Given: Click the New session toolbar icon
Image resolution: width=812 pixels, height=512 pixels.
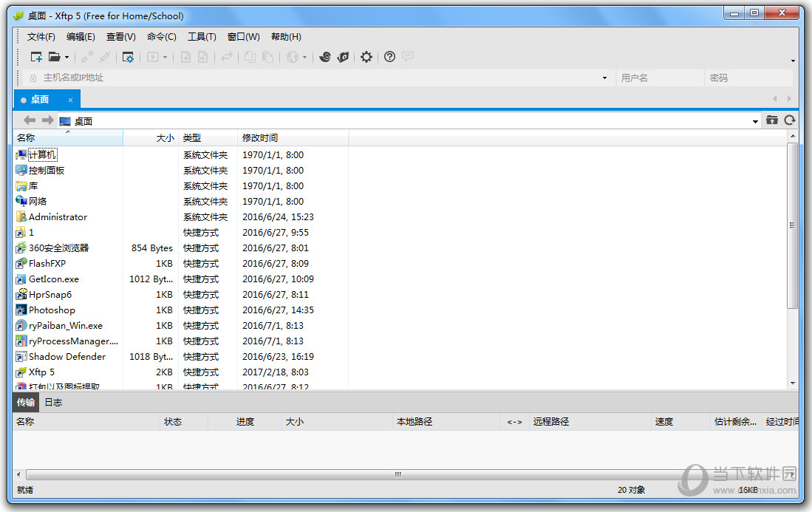Looking at the screenshot, I should 36,57.
